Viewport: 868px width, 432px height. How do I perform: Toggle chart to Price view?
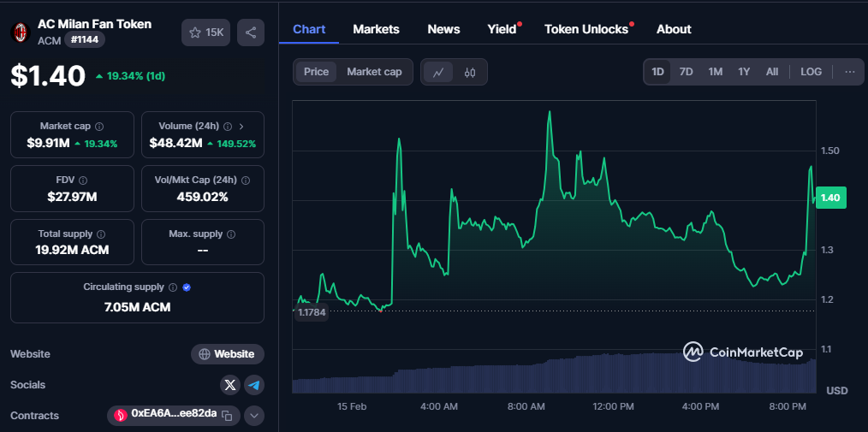click(316, 72)
